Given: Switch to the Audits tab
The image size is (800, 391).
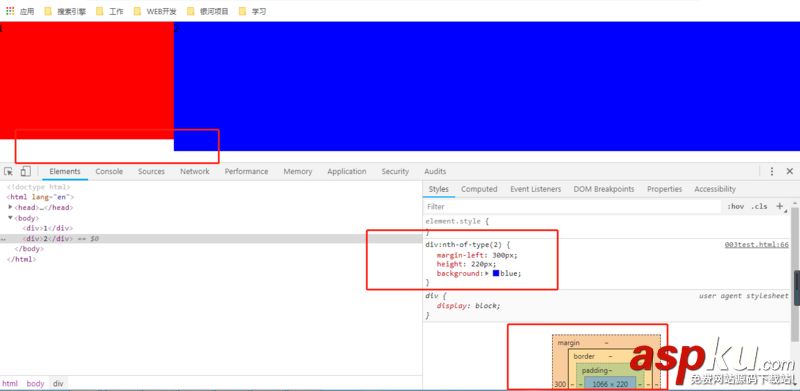Looking at the screenshot, I should [x=435, y=172].
